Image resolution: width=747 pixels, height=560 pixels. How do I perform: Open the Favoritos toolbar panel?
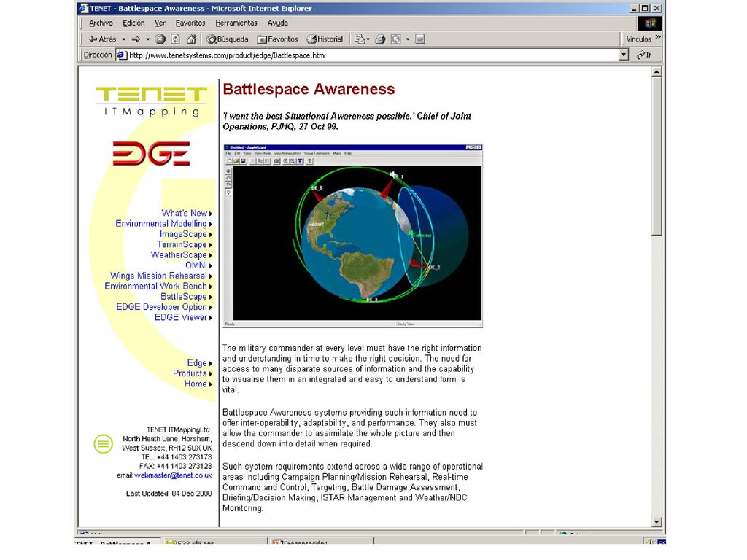point(277,39)
